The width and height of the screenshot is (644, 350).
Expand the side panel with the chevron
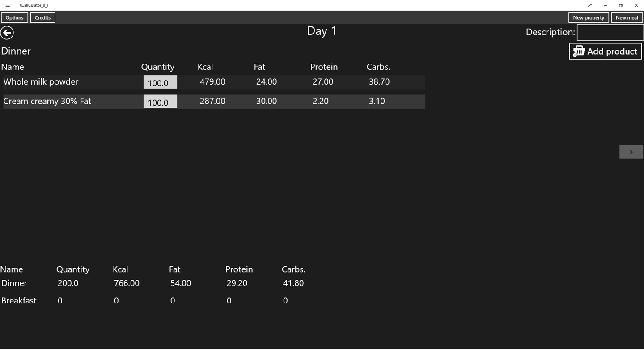(x=631, y=152)
